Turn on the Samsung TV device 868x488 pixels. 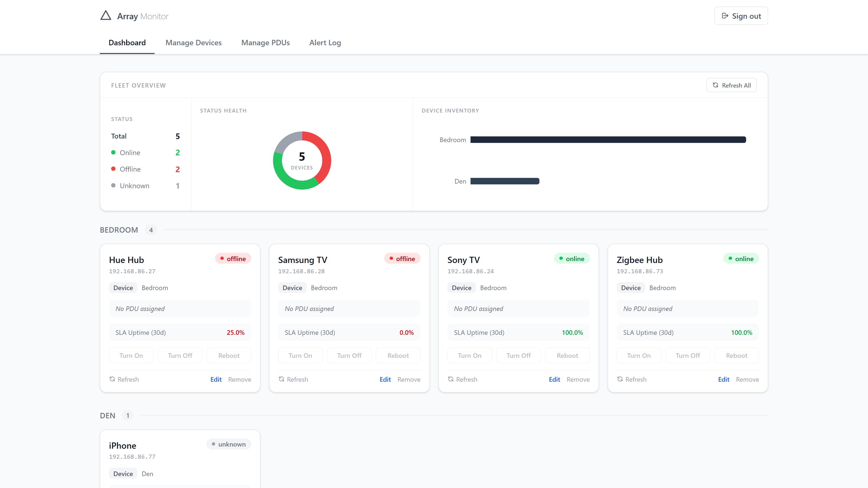[x=300, y=355]
